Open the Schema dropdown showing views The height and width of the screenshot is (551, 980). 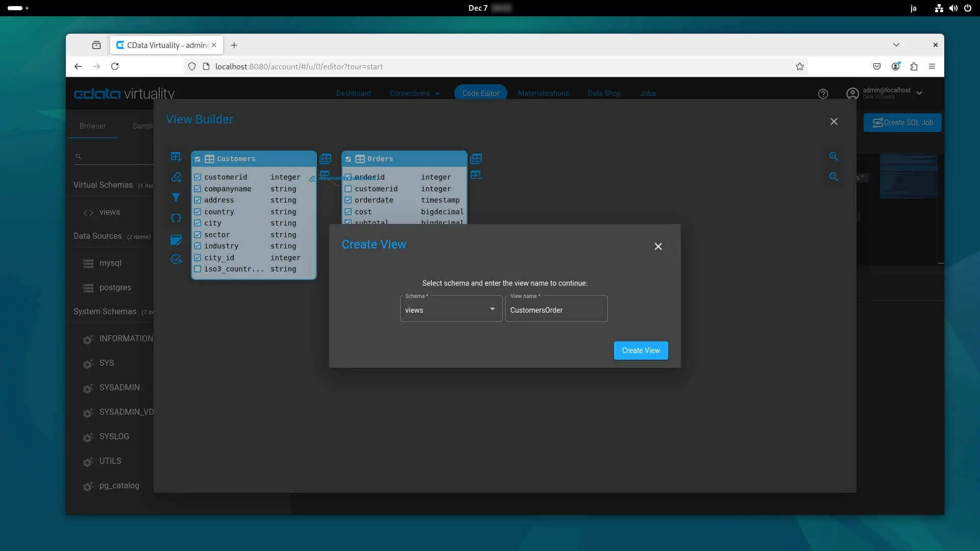pyautogui.click(x=451, y=309)
